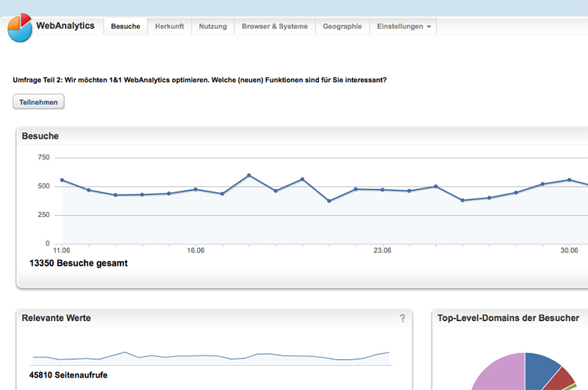Select the Nutzung tab

[213, 26]
